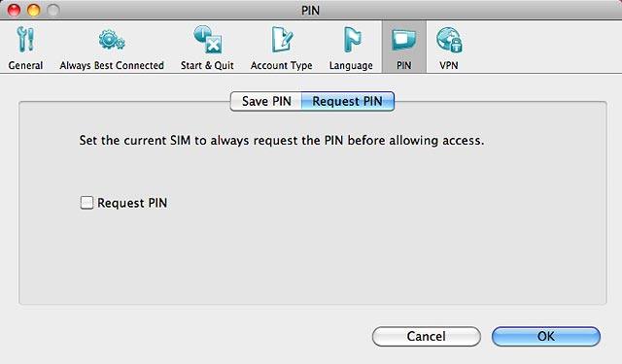Choose the Account Type notepad icon
This screenshot has width=622, height=364.
[x=282, y=40]
